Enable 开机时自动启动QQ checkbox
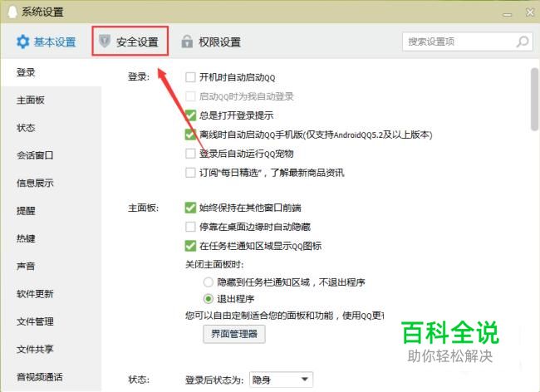Image resolution: width=540 pixels, height=392 pixels. tap(190, 77)
